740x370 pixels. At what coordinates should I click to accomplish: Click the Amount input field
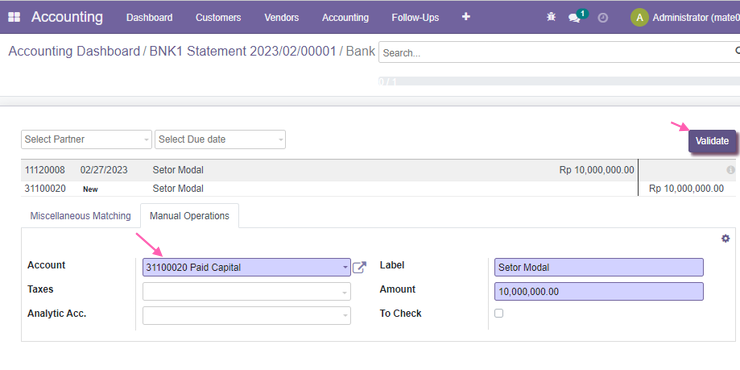click(x=599, y=292)
